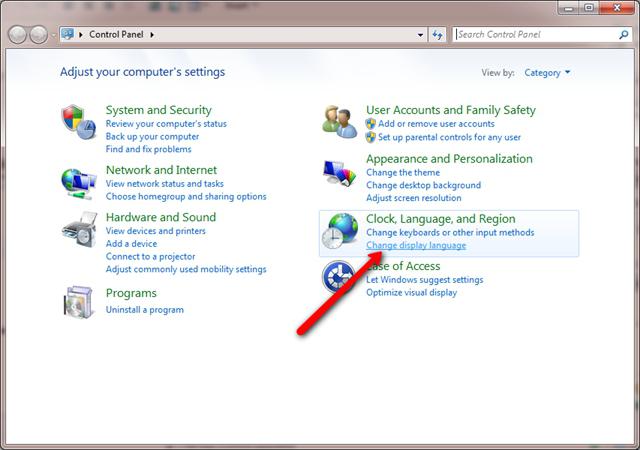Image resolution: width=640 pixels, height=450 pixels.
Task: Click the "View by:" label
Action: [x=498, y=73]
